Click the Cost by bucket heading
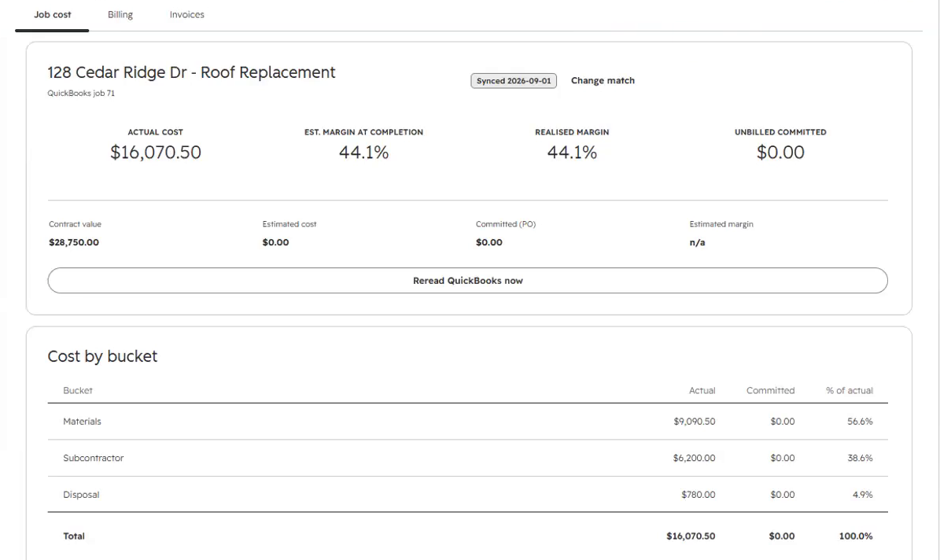This screenshot has width=940, height=560. [102, 356]
